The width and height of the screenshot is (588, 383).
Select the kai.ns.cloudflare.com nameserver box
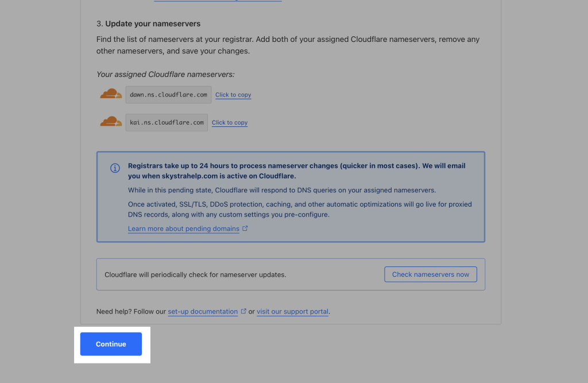tap(167, 122)
